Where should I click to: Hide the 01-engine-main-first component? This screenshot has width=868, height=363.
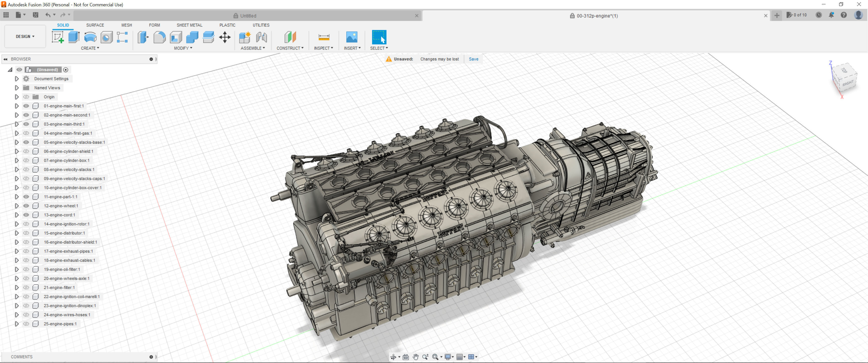pos(26,106)
